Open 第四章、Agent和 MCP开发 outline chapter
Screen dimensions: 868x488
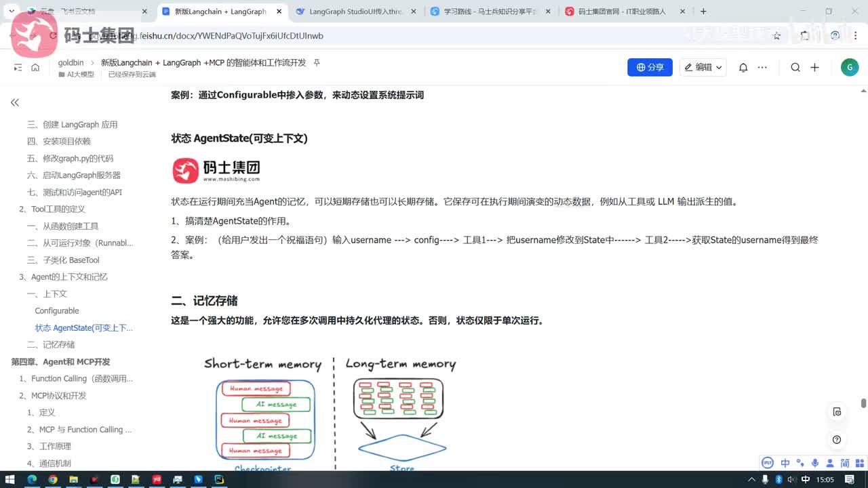60,362
